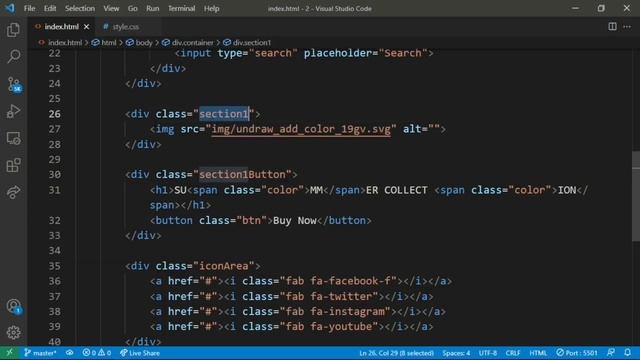Open the Run menu
The image size is (640, 360).
pyautogui.click(x=153, y=8)
